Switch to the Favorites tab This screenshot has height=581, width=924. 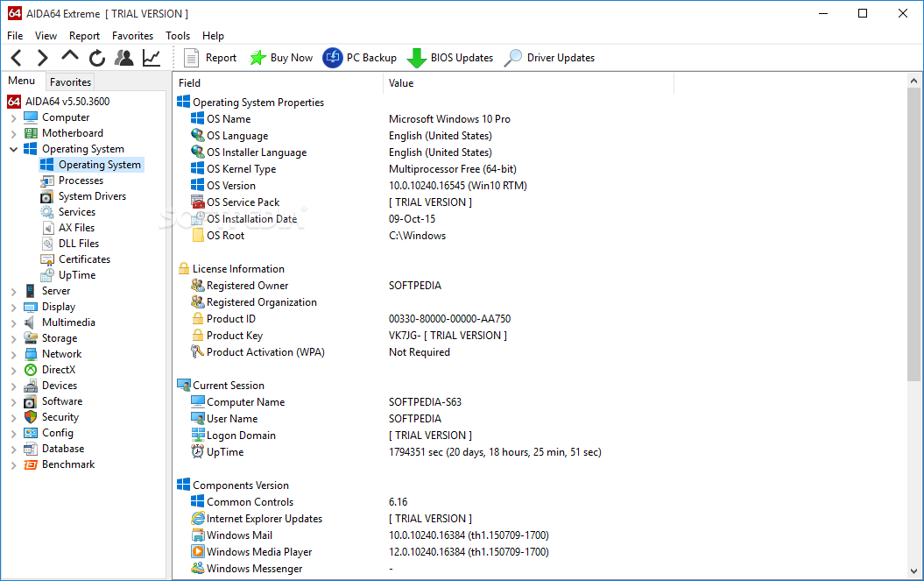coord(70,82)
